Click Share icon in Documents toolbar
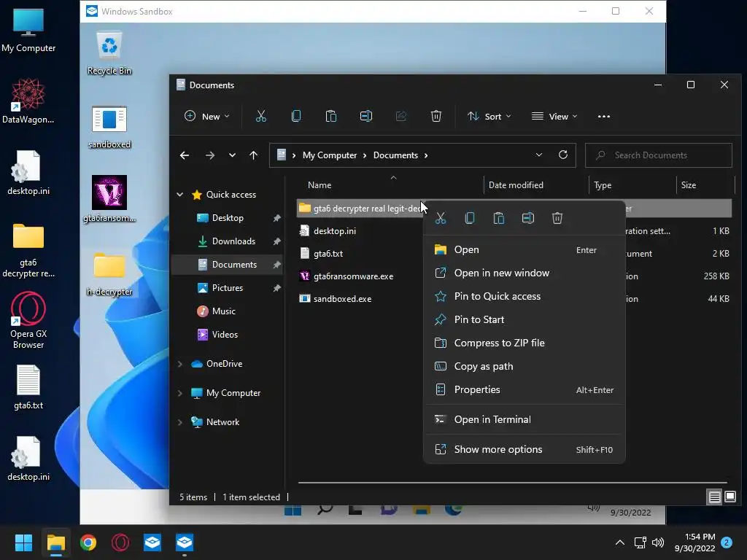Image resolution: width=747 pixels, height=560 pixels. [x=401, y=116]
